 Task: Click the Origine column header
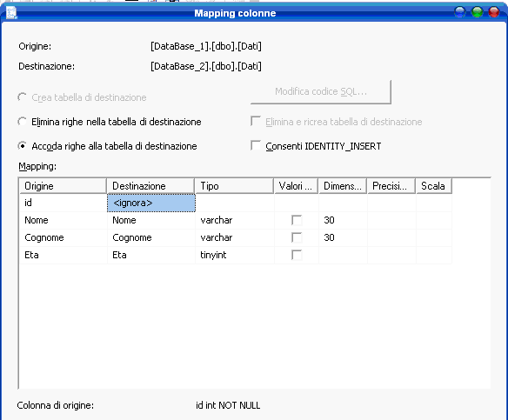(63, 186)
